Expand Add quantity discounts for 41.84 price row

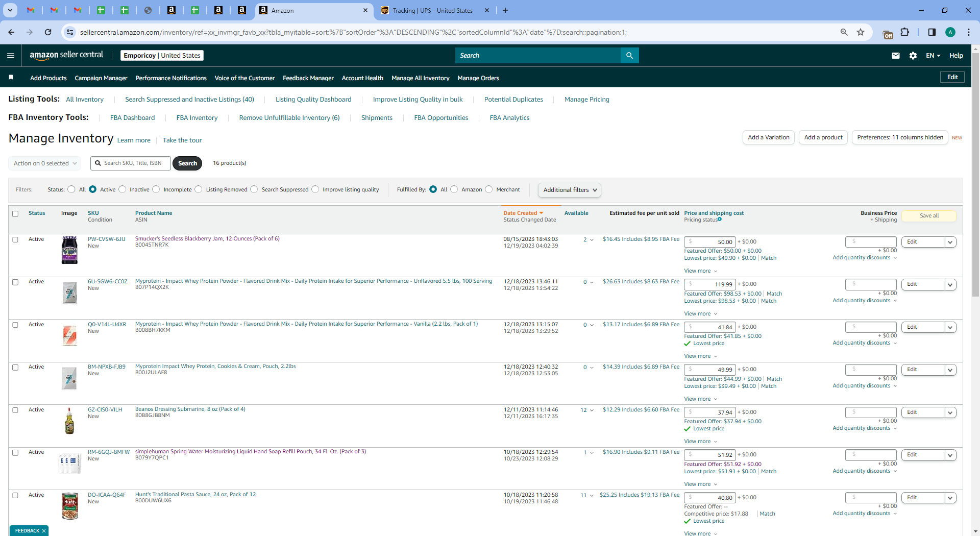pyautogui.click(x=865, y=343)
